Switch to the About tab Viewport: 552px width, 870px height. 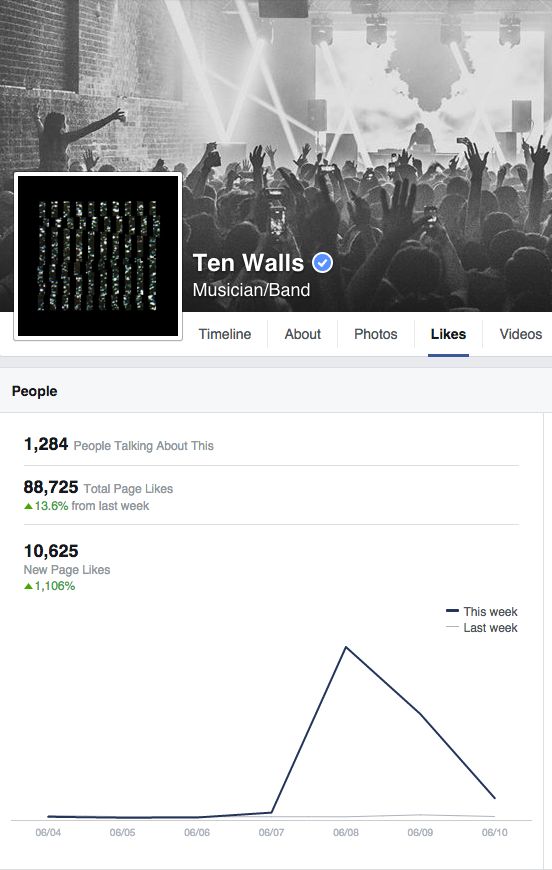[x=302, y=334]
